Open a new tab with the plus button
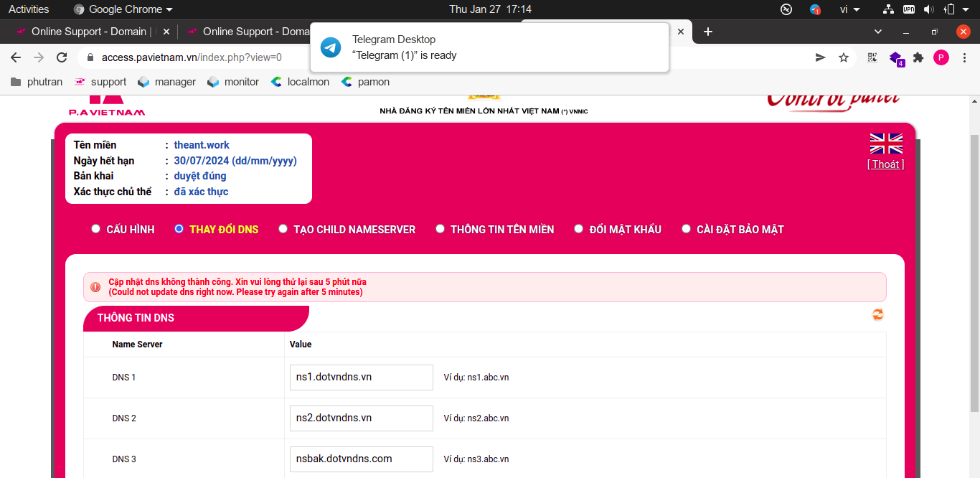 [x=708, y=32]
